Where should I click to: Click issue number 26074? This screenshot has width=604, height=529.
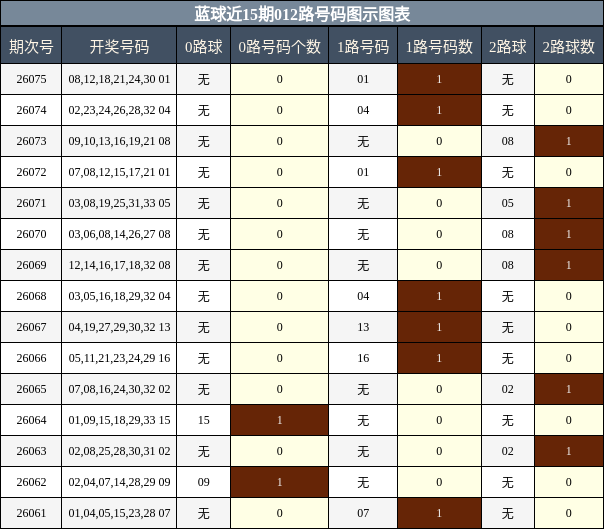pyautogui.click(x=31, y=110)
